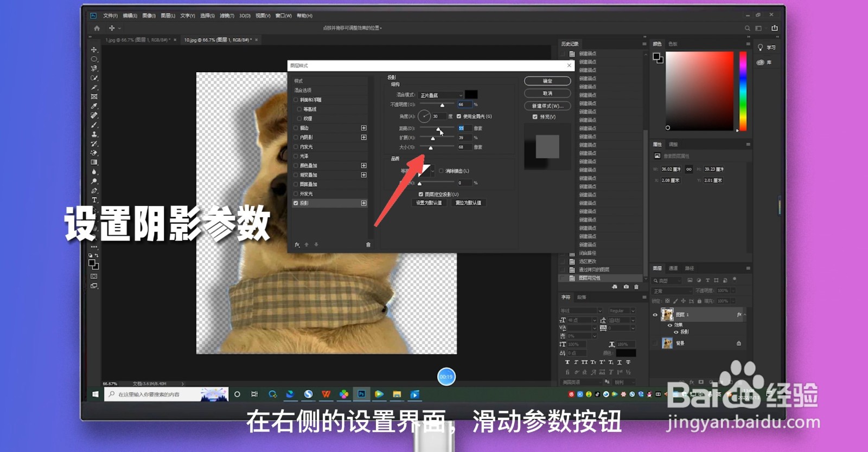
Task: Select the Blur tool
Action: click(x=94, y=172)
